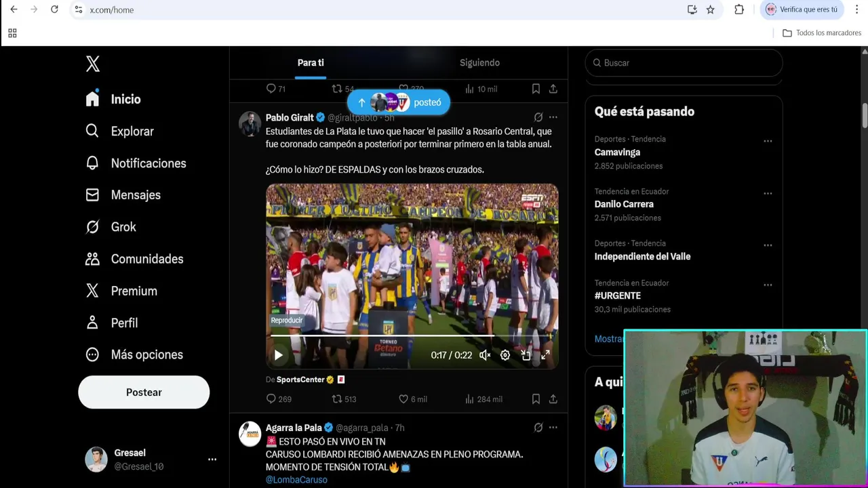This screenshot has height=488, width=868.
Task: Click the Postear button
Action: click(144, 392)
